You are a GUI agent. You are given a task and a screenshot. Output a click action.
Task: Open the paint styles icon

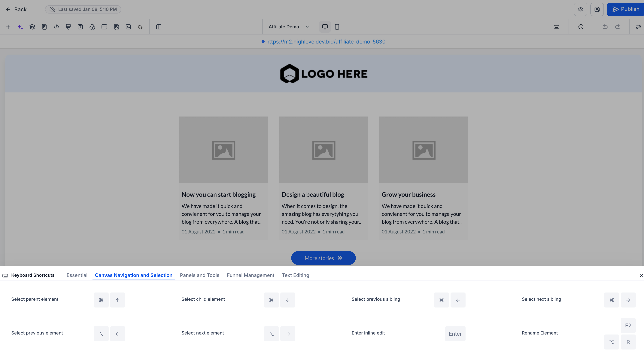tap(68, 27)
